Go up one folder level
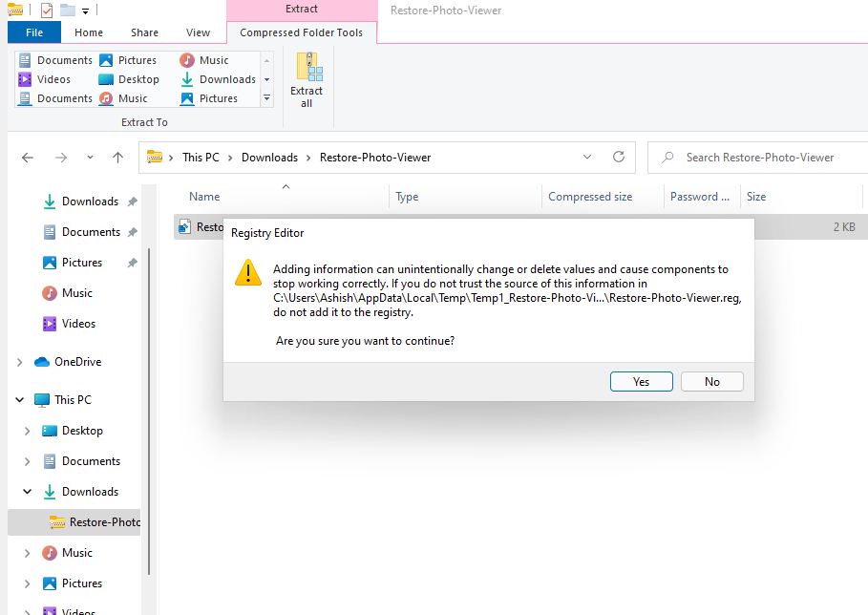 pos(117,158)
